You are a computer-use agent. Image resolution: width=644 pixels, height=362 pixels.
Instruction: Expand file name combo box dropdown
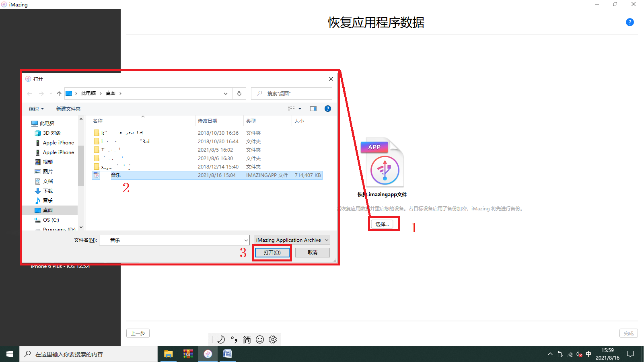point(246,240)
